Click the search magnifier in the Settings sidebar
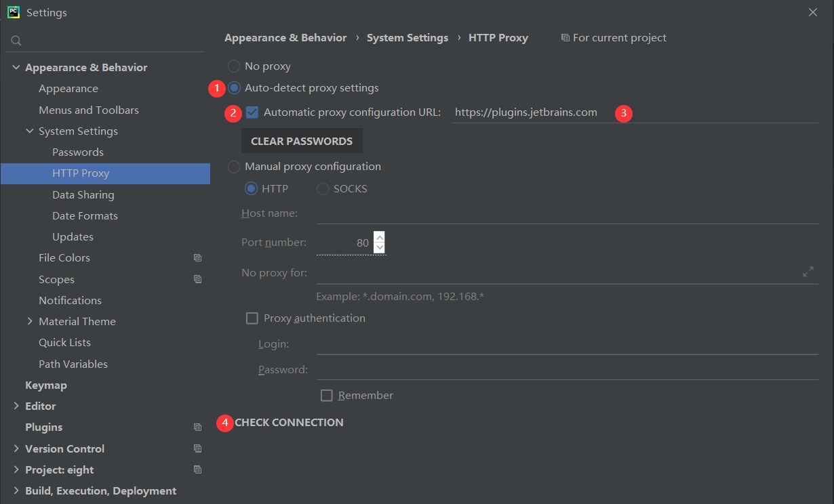 click(x=15, y=40)
